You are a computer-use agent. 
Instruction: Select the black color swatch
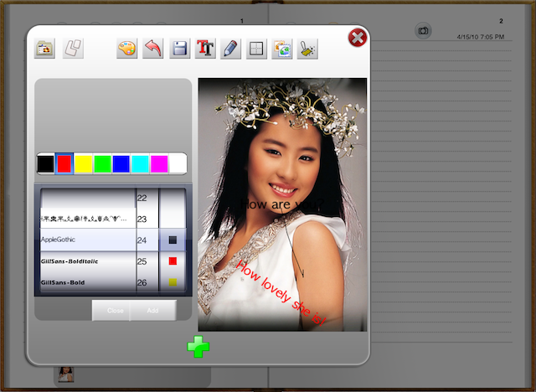[45, 163]
